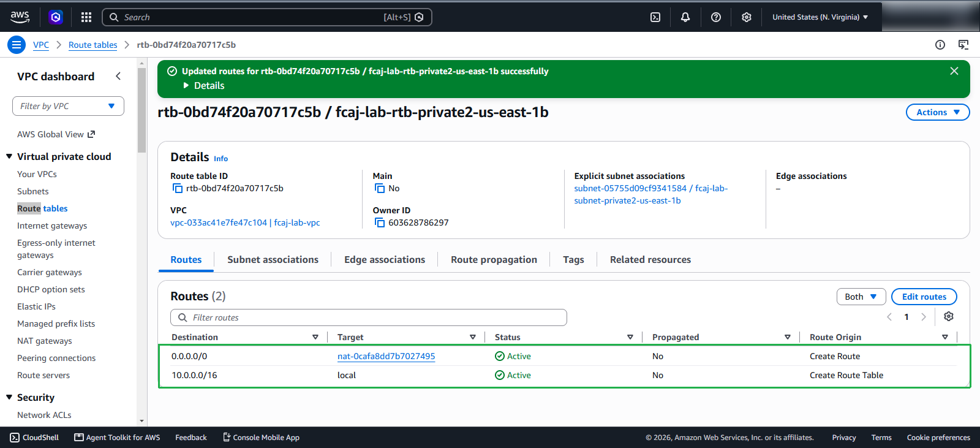Collapse the Security sidebar section

click(9, 397)
